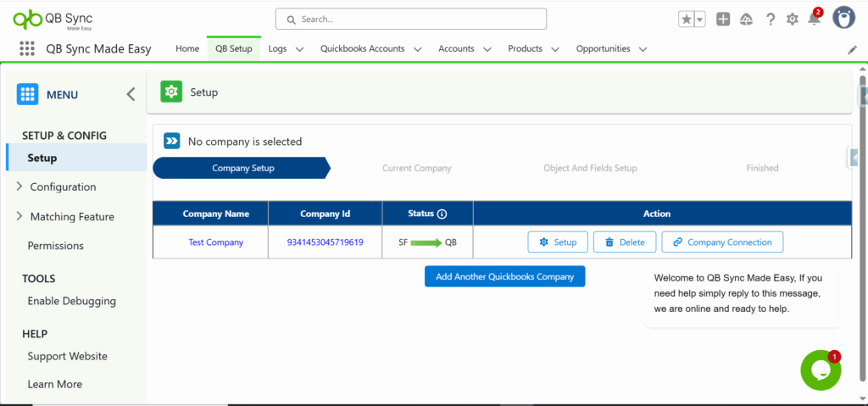
Task: Expand the Quickbooks Accounts dropdown chevron
Action: [418, 49]
